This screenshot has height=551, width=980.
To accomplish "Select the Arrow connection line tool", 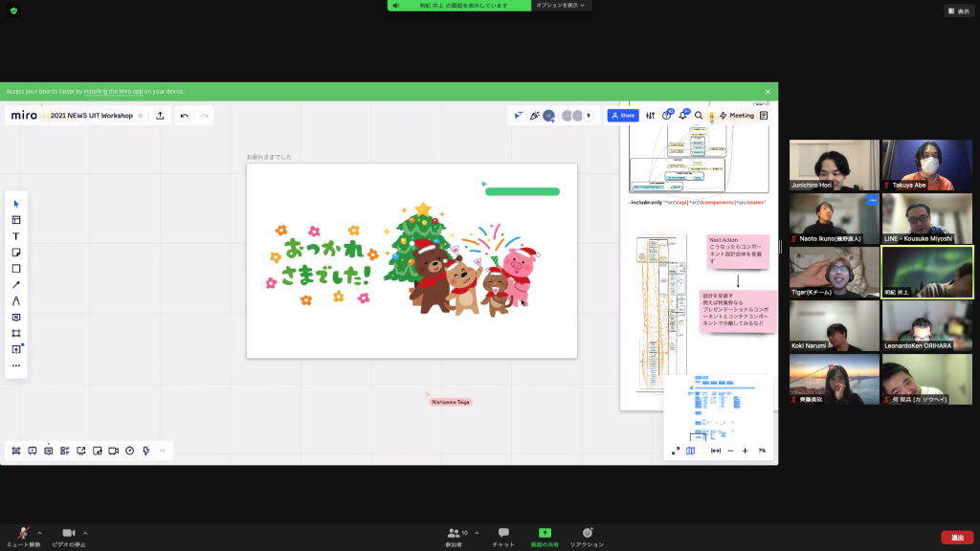I will (16, 285).
